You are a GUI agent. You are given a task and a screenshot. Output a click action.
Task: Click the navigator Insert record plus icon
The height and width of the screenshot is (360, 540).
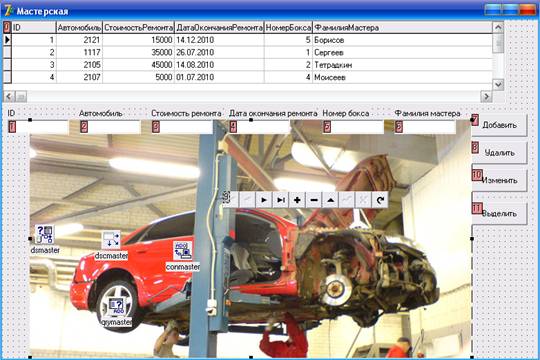297,200
